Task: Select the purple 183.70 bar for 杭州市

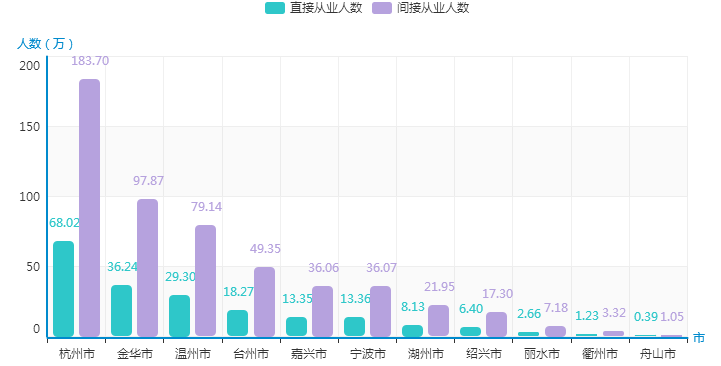Action: point(89,208)
